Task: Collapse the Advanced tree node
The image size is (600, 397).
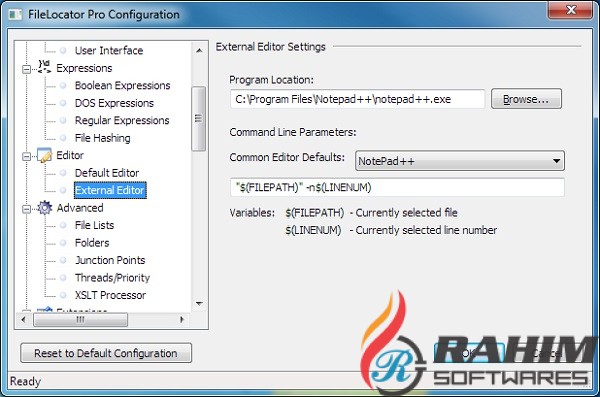Action: 26,209
